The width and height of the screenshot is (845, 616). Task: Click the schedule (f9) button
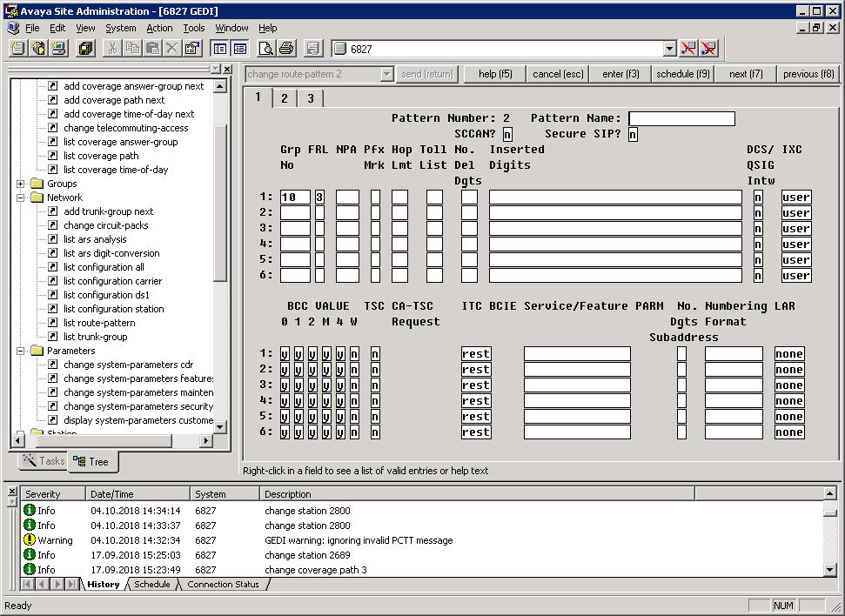coord(683,74)
